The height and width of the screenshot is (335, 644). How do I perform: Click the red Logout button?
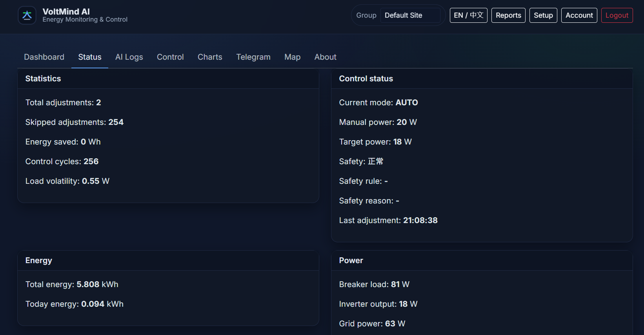tap(617, 15)
